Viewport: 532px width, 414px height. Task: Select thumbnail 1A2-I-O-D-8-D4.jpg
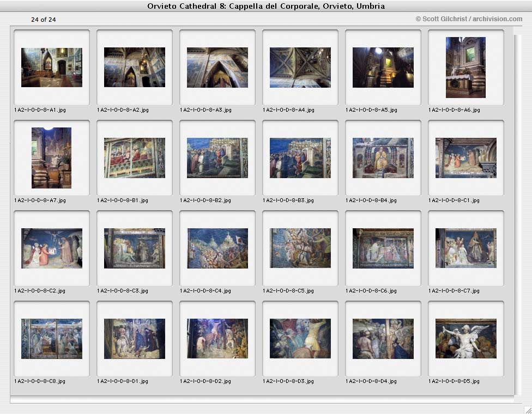pyautogui.click(x=383, y=339)
